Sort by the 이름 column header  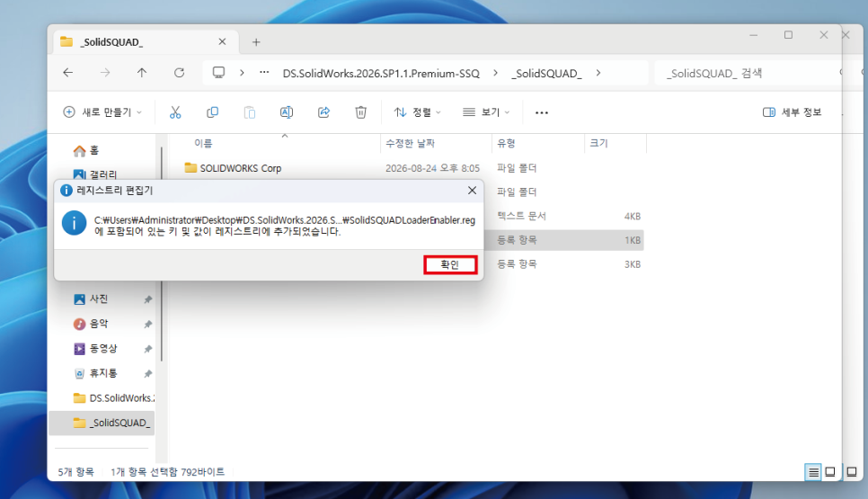click(x=203, y=144)
